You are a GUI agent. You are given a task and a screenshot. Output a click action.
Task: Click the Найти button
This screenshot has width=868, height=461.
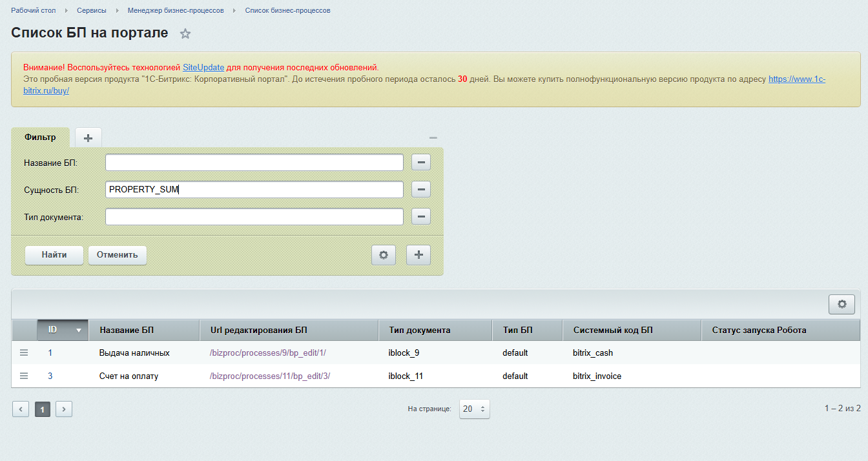(54, 255)
